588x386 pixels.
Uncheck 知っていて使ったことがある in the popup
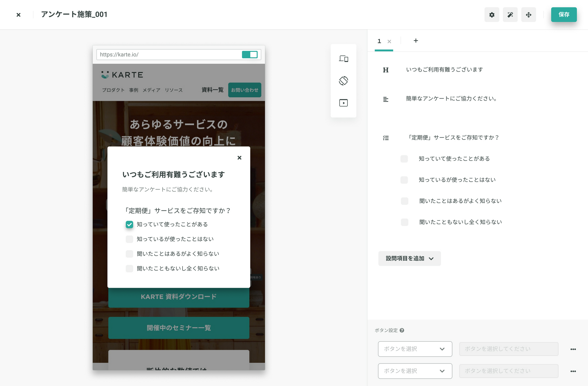(x=129, y=225)
